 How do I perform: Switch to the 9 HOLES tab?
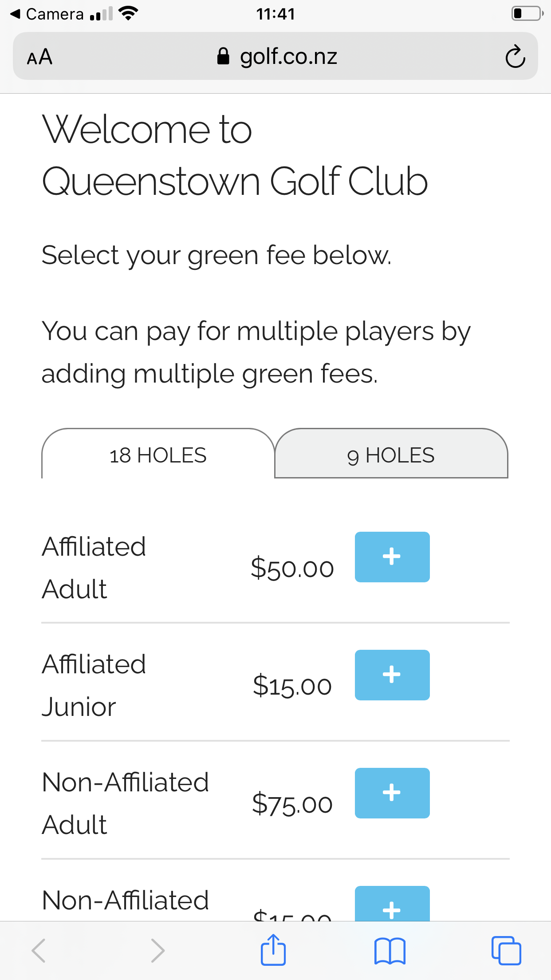(x=391, y=454)
